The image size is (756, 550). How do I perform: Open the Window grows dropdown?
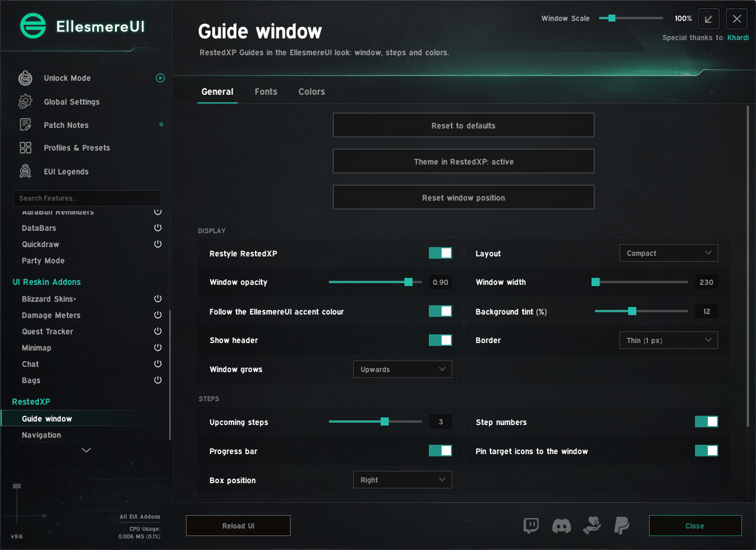[x=403, y=369]
